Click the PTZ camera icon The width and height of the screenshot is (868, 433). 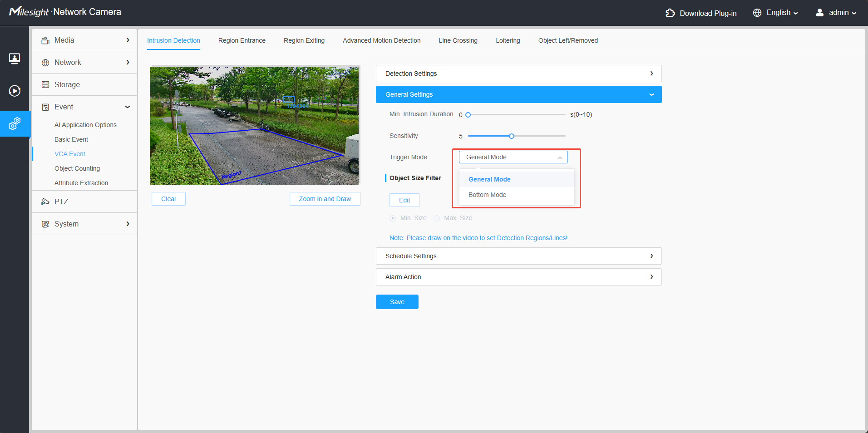(45, 202)
